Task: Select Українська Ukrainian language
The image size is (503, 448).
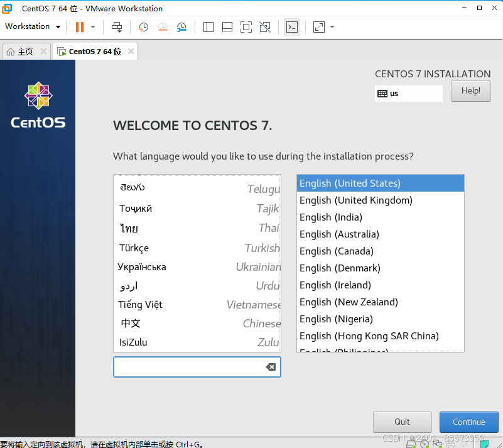Action: 197,266
